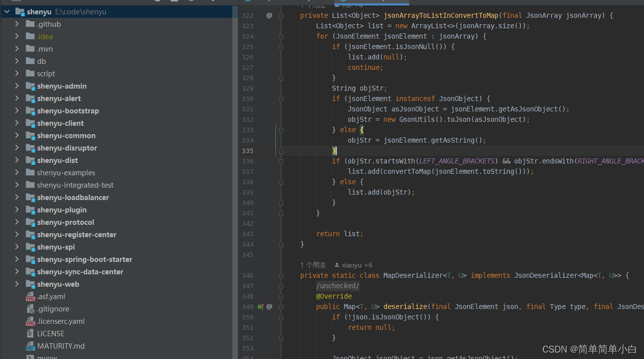Click the shenyu-examples folder icon
644x359 pixels.
(x=30, y=173)
